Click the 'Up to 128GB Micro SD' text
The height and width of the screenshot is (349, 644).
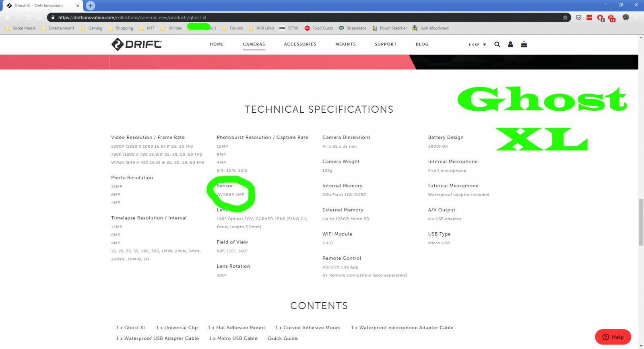coord(346,219)
